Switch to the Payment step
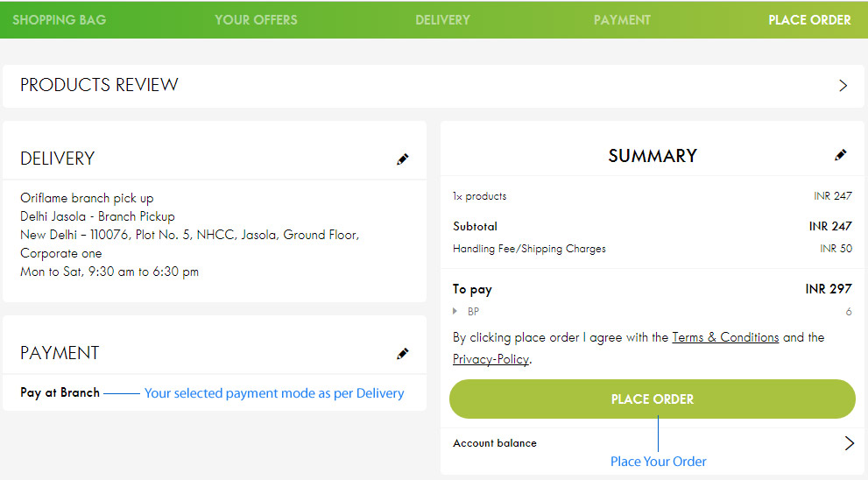Image resolution: width=868 pixels, height=480 pixels. (x=622, y=20)
